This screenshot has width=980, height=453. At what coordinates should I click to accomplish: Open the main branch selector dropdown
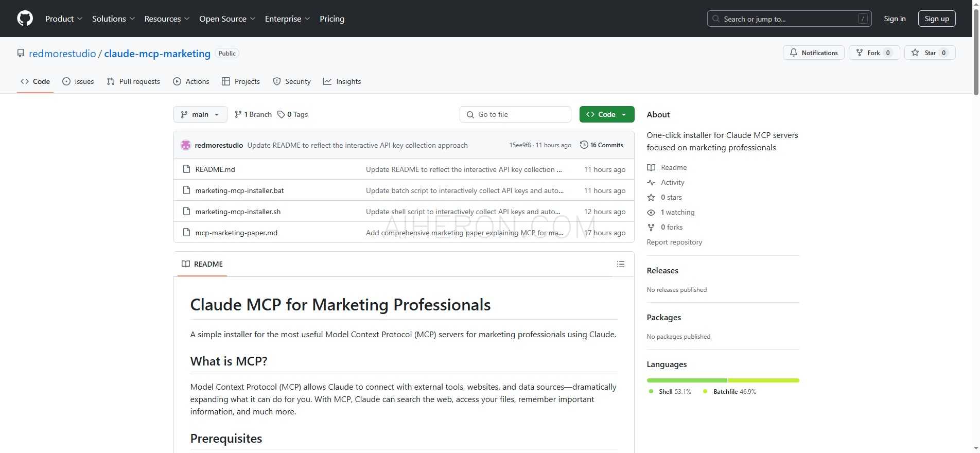[x=200, y=114]
